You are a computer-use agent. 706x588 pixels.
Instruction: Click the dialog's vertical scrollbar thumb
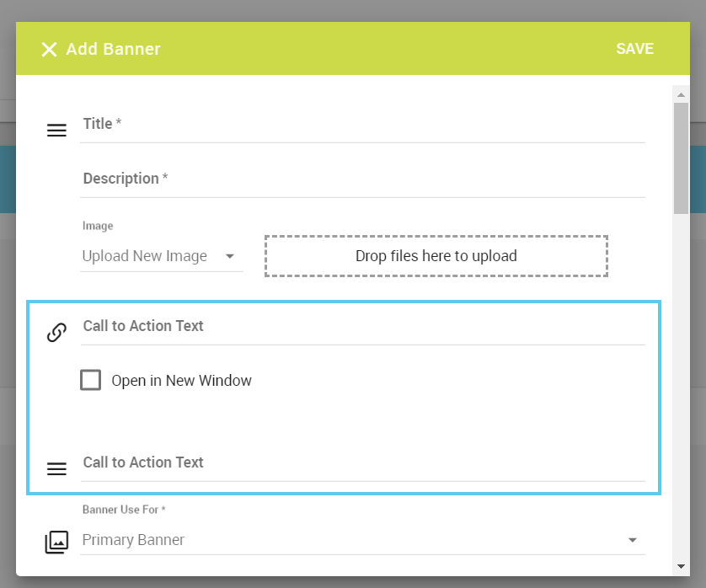click(x=681, y=158)
